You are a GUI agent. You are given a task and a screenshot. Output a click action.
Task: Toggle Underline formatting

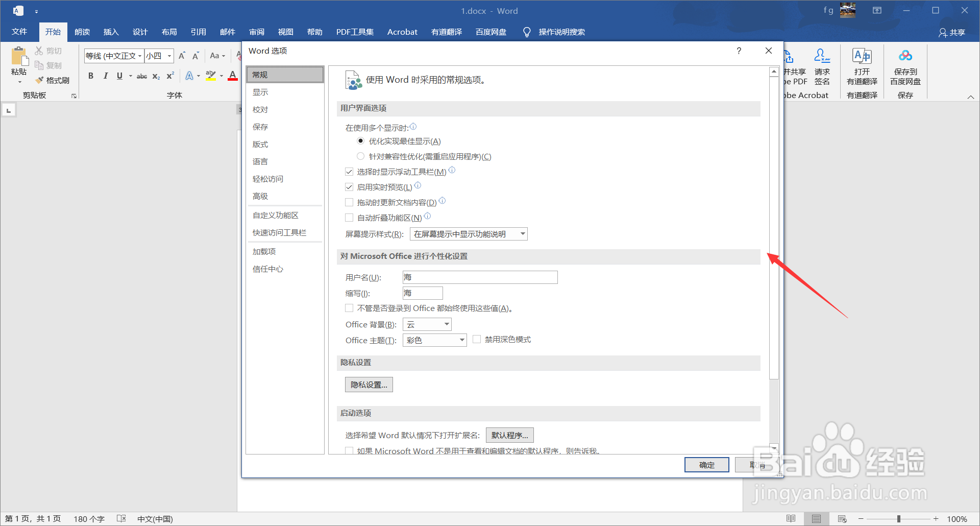click(119, 76)
